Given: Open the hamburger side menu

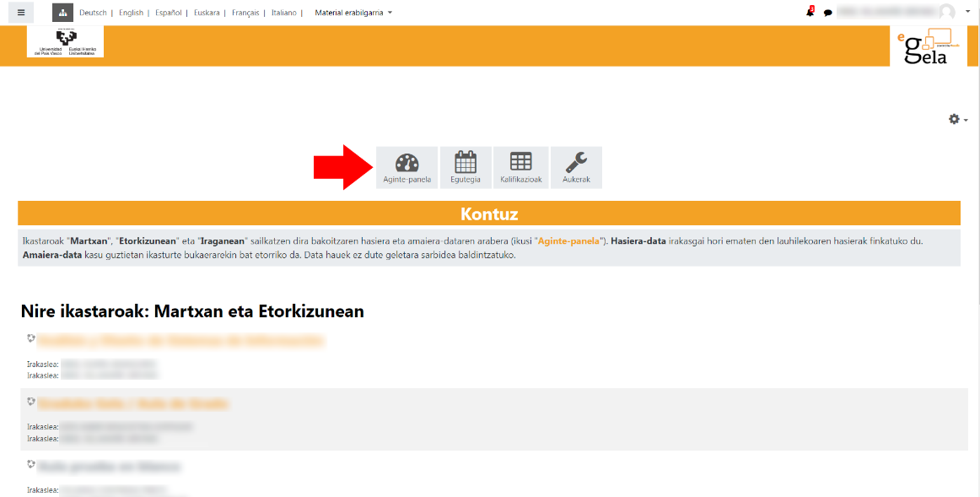Looking at the screenshot, I should tap(21, 13).
